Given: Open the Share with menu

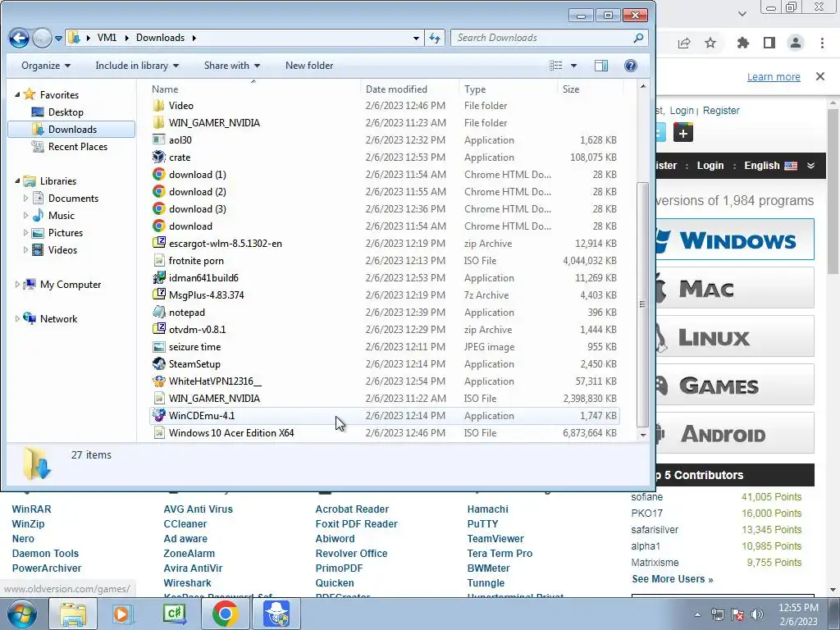Looking at the screenshot, I should click(232, 66).
